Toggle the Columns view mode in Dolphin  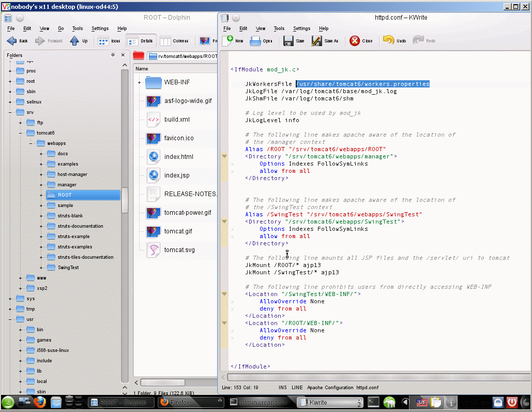coord(165,41)
